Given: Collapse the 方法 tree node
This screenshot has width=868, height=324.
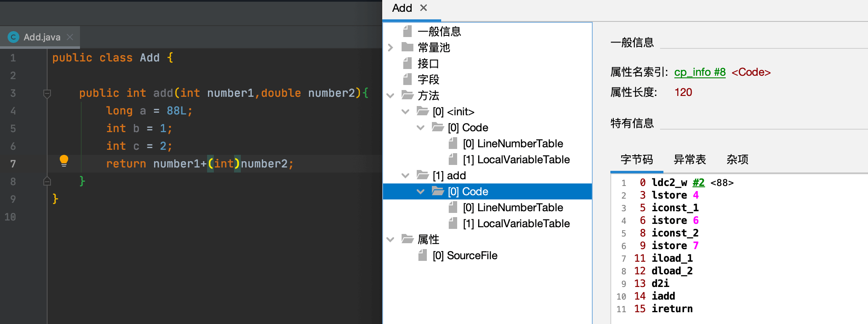Looking at the screenshot, I should click(391, 96).
